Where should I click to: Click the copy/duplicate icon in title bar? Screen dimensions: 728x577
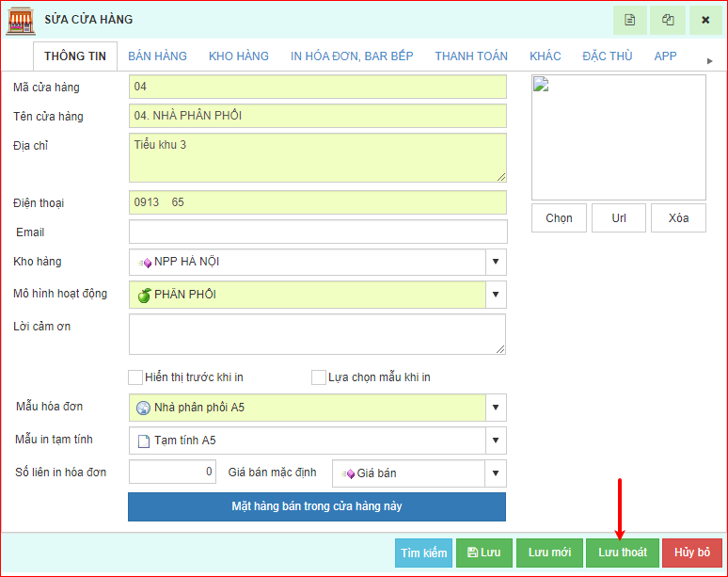pyautogui.click(x=668, y=20)
